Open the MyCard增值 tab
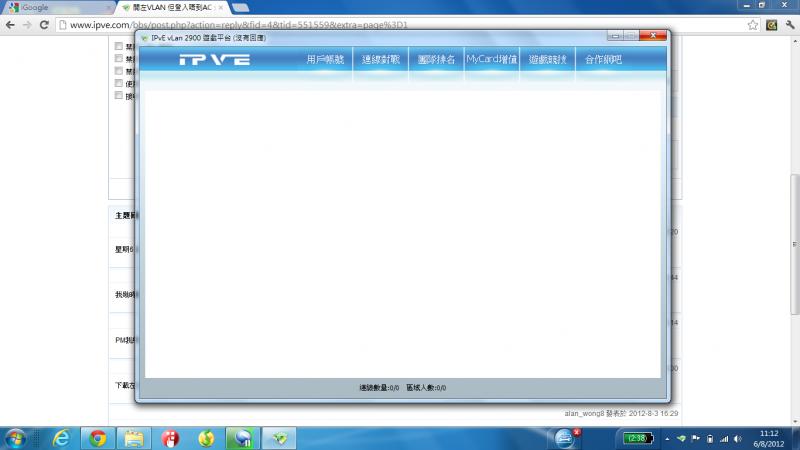Image resolution: width=800 pixels, height=450 pixels. tap(492, 60)
